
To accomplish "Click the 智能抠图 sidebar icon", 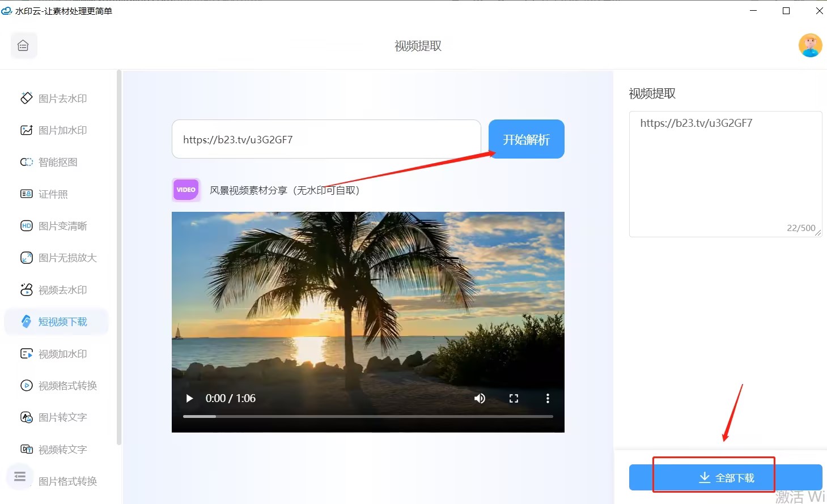I will click(27, 162).
